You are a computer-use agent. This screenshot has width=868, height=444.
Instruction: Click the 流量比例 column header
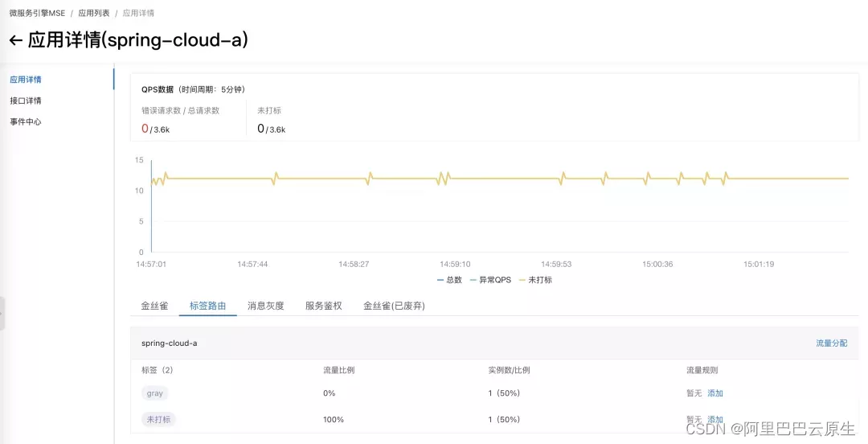tap(339, 370)
